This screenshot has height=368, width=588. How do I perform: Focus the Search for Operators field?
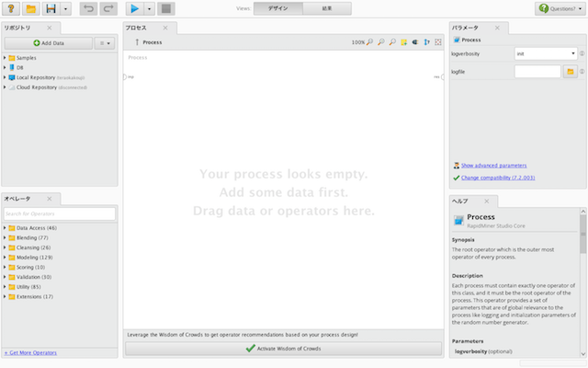click(60, 213)
